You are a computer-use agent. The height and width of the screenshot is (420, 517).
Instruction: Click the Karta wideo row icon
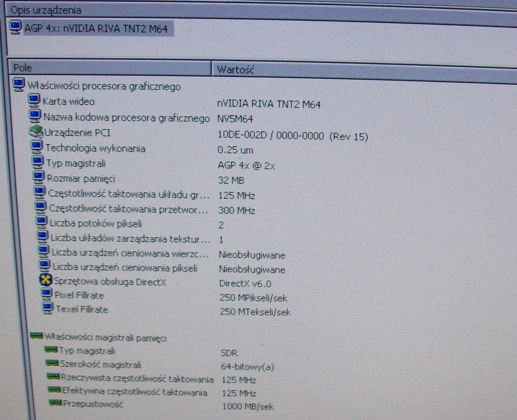point(34,100)
